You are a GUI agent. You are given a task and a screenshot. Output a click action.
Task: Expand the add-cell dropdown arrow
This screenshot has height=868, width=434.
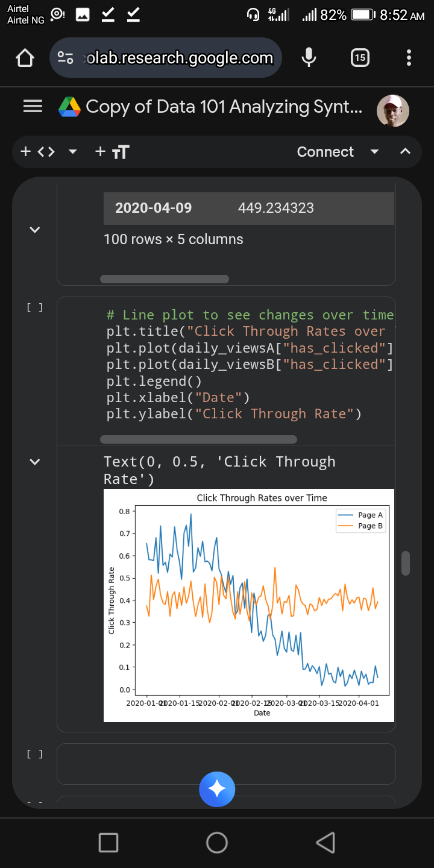click(x=73, y=151)
